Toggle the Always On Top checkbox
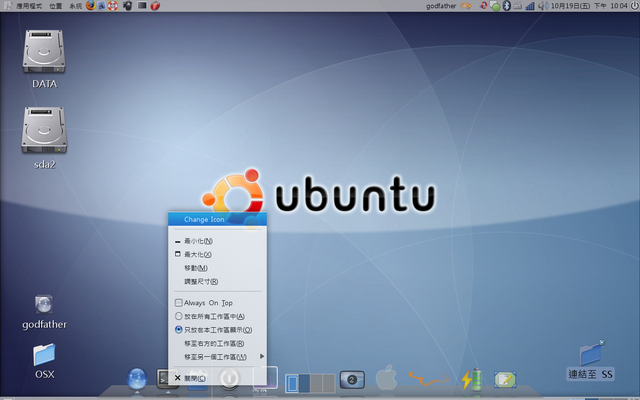The height and width of the screenshot is (400, 640). click(x=178, y=303)
